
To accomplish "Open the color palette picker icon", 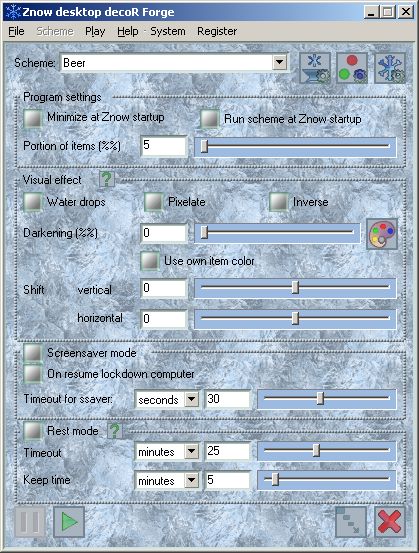I will pos(382,234).
